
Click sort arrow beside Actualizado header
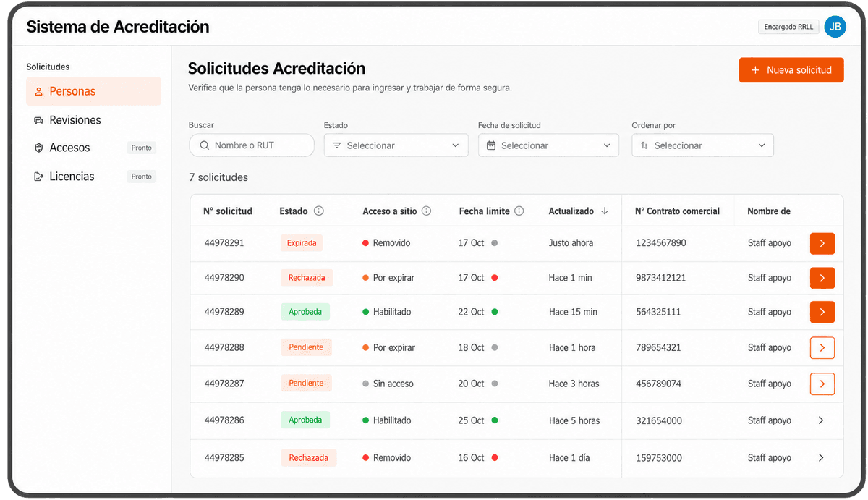coord(605,211)
